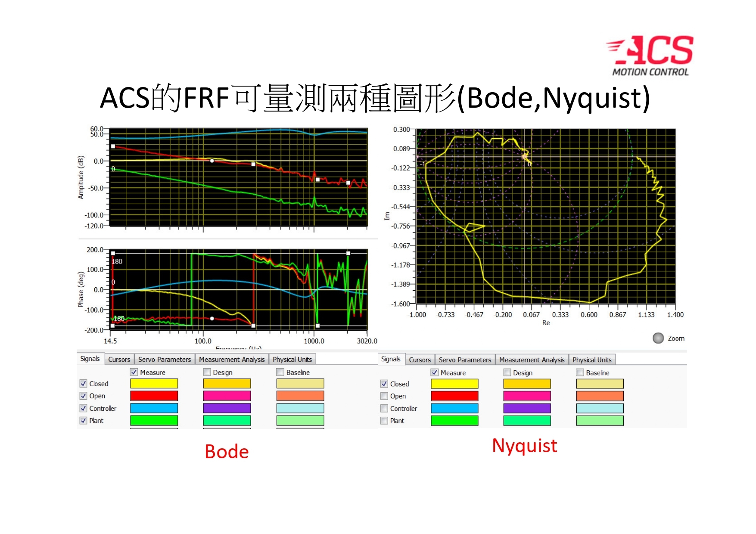Pick purple Controller Design swatch in Nyquist panel
Image resolution: width=756 pixels, height=534 pixels.
click(527, 408)
